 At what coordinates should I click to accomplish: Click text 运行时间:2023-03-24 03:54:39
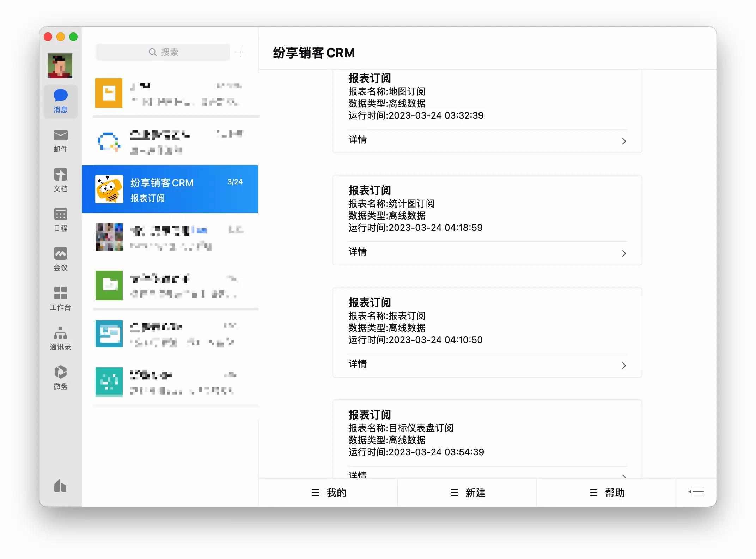click(x=416, y=452)
